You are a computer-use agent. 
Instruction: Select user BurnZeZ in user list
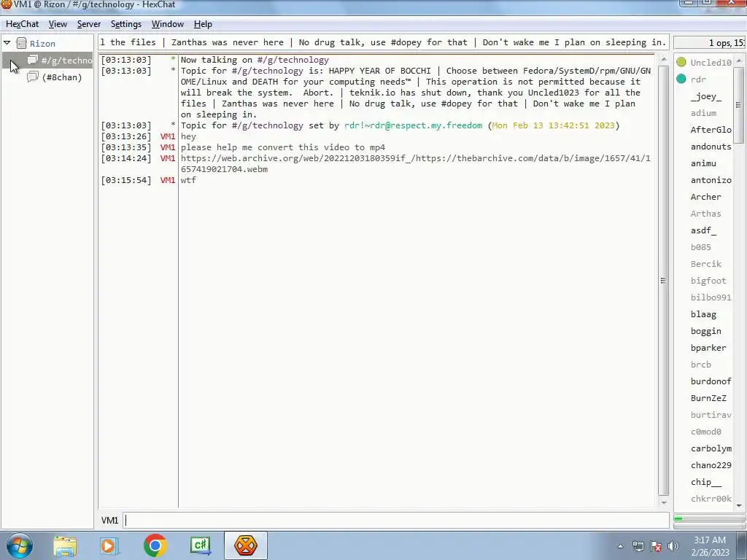pos(708,398)
